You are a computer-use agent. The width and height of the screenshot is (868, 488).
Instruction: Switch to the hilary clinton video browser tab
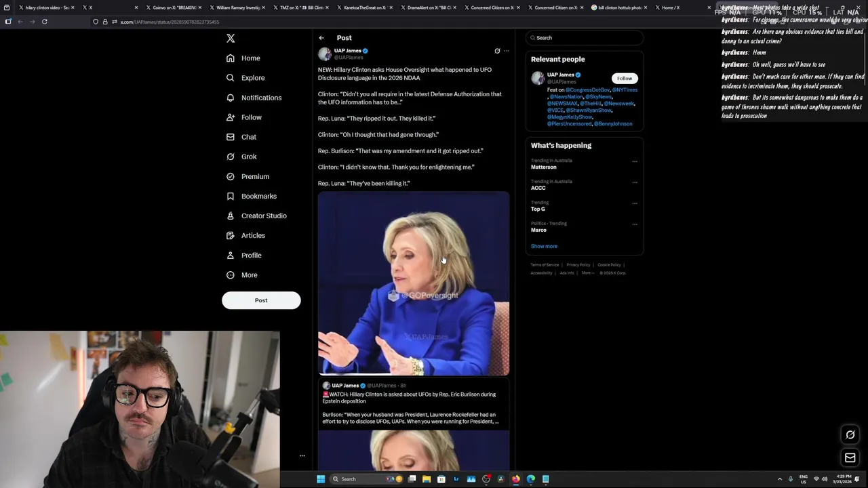47,7
